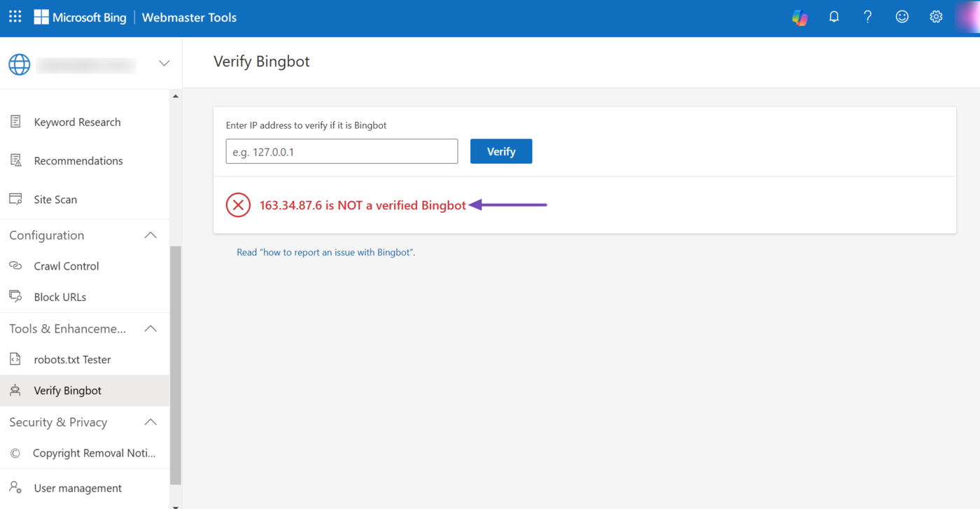980x509 pixels.
Task: Open "how to report an issue with Bingbot" link
Action: [x=325, y=252]
